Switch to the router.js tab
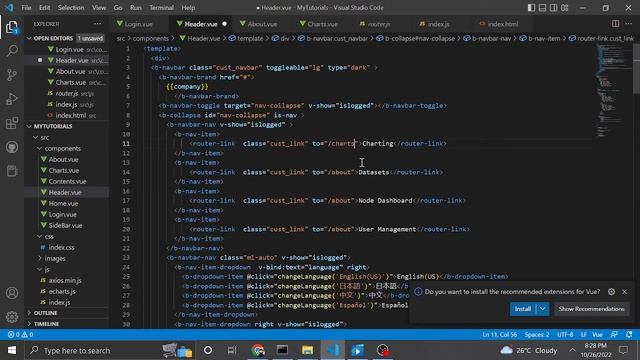640x360 pixels. coord(379,24)
